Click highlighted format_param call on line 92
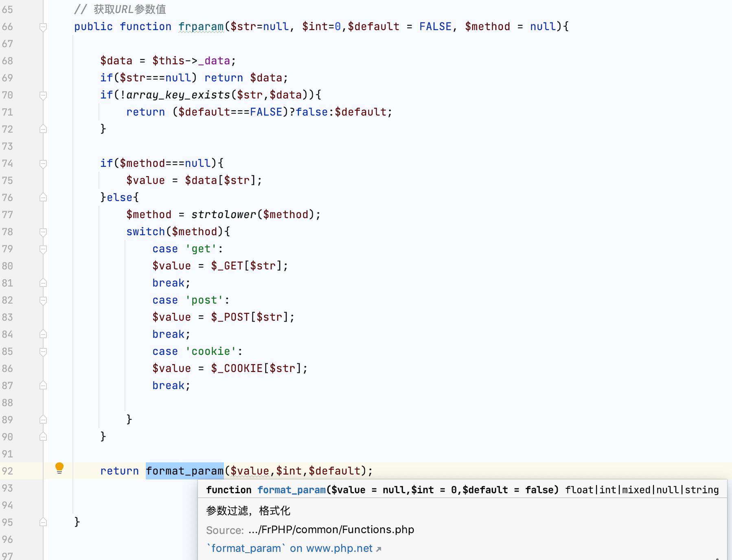 (x=185, y=471)
